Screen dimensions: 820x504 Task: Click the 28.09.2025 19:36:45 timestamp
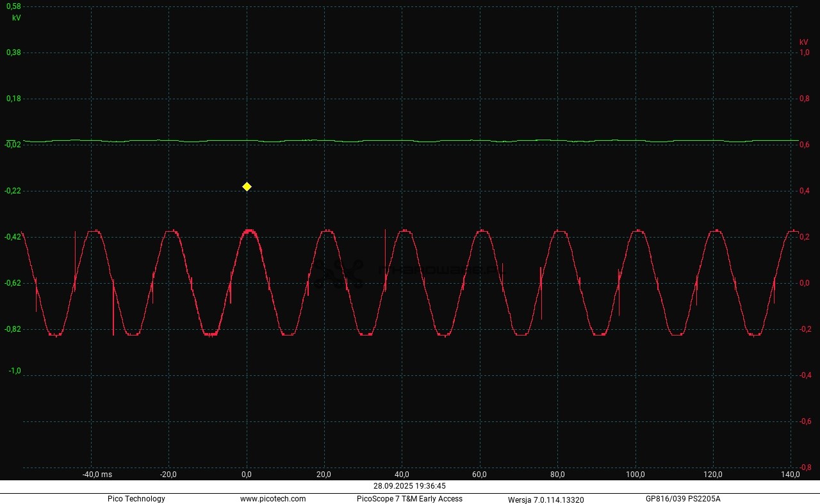[x=409, y=486]
